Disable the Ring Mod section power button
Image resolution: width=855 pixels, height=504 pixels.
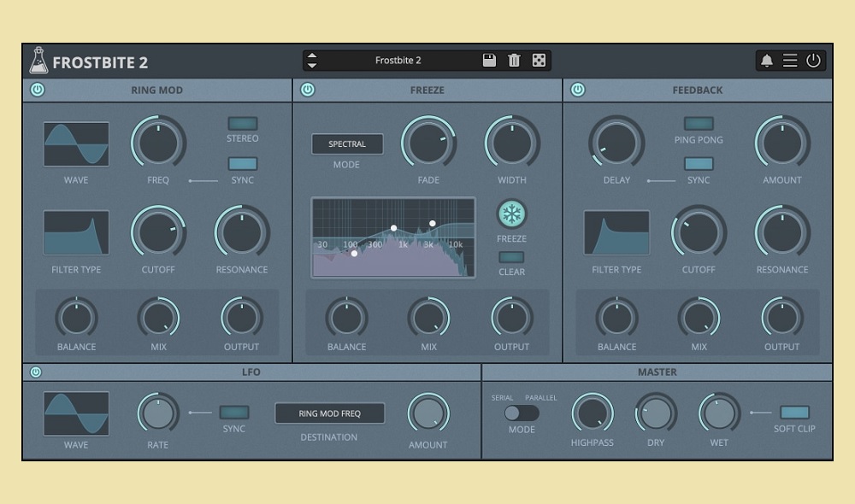tap(38, 90)
